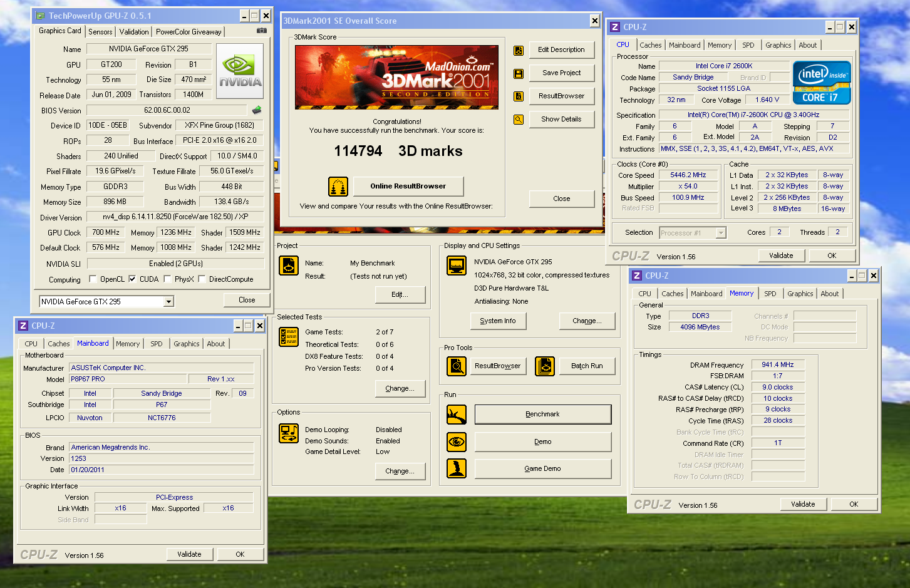Open the GPU selection dropdown in GPU-Z
The width and height of the screenshot is (910, 588).
click(168, 302)
